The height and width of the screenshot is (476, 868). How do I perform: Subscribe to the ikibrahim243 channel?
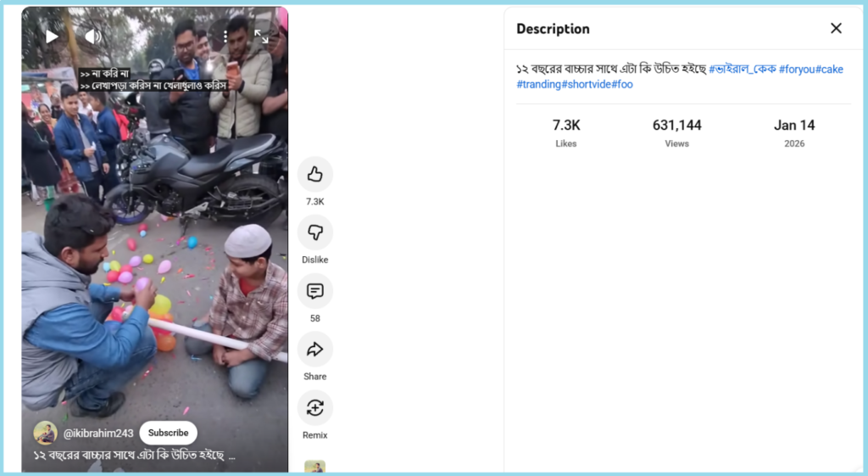point(168,433)
